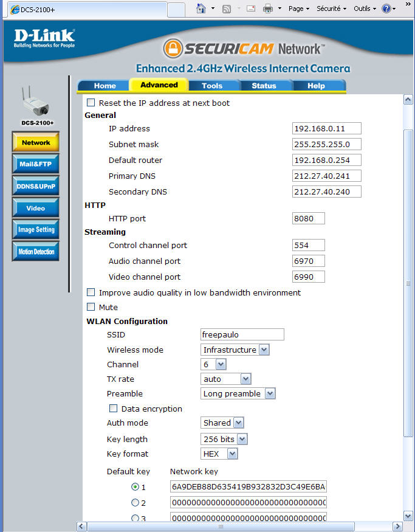Open the Wireless mode dropdown
The height and width of the screenshot is (532, 415).
pos(235,350)
